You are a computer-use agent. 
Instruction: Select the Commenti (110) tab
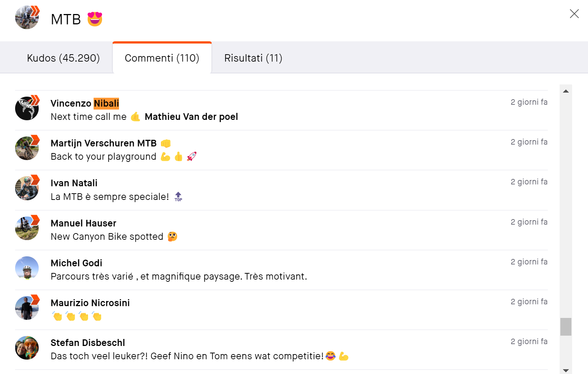point(162,58)
